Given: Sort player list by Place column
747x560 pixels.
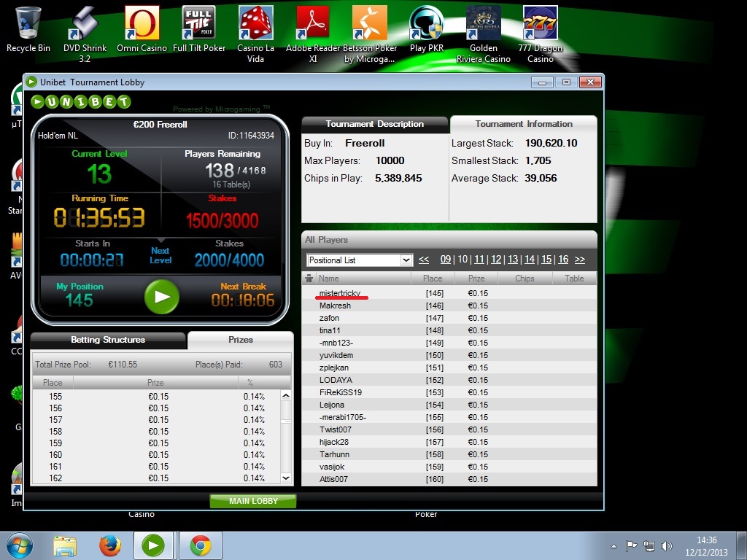Looking at the screenshot, I should tap(433, 279).
